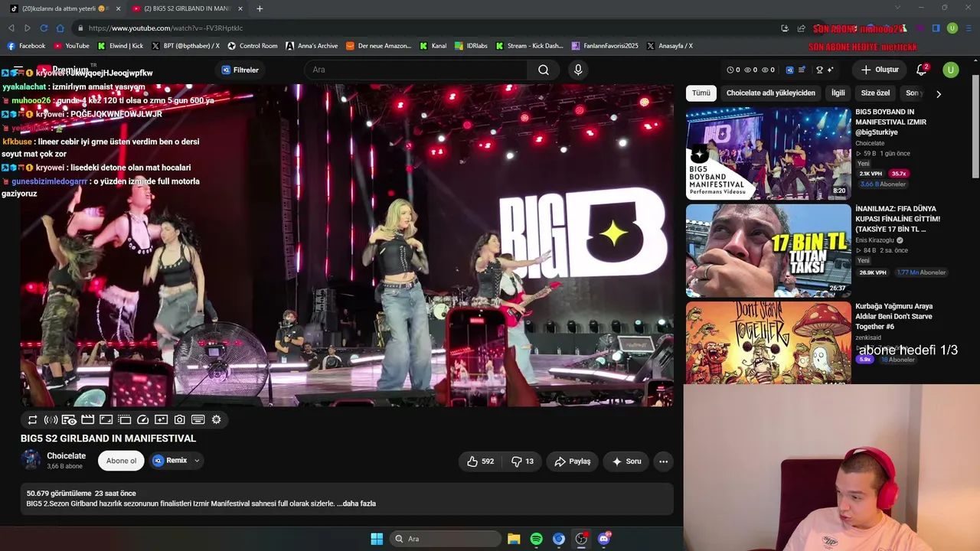980x551 pixels.
Task: Open Don't Starve Together video thumbnail
Action: click(768, 342)
